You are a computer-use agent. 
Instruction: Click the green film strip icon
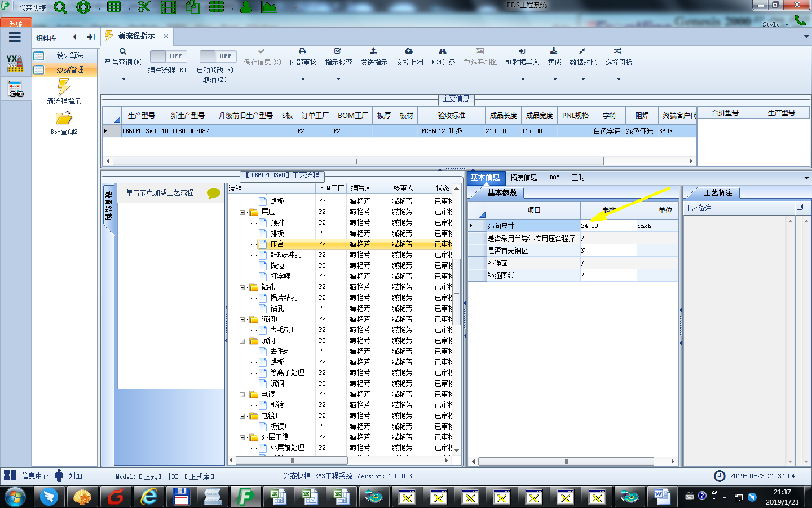point(168,7)
